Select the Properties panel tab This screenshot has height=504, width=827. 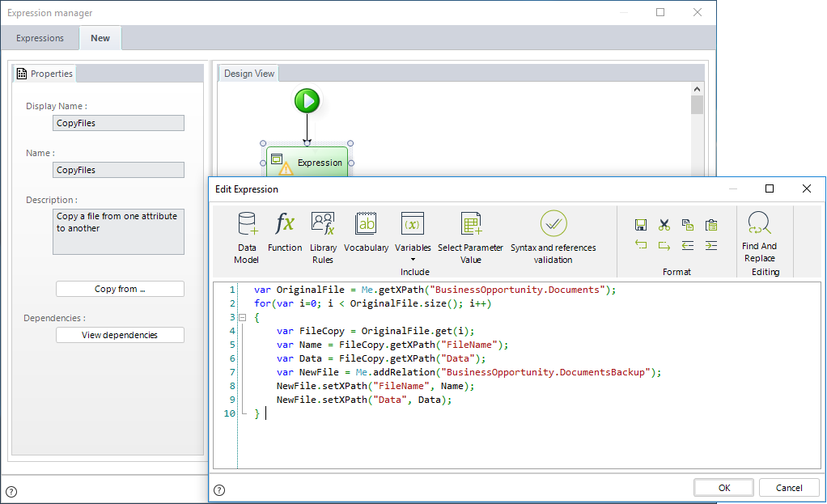(45, 74)
